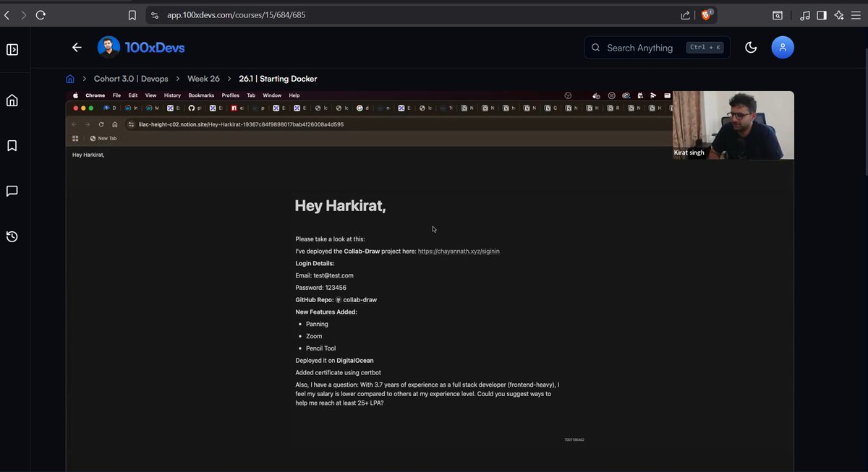Open the Brave Shields lion icon
Image resolution: width=868 pixels, height=472 pixels.
707,14
